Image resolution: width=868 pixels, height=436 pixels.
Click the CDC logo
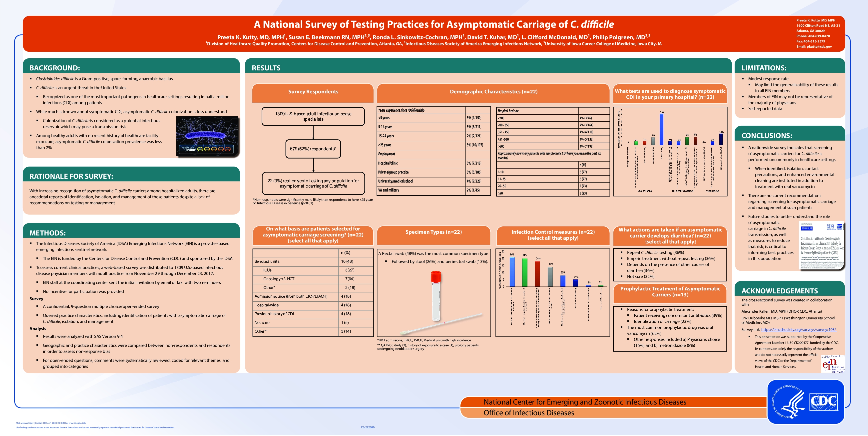pyautogui.click(x=824, y=402)
